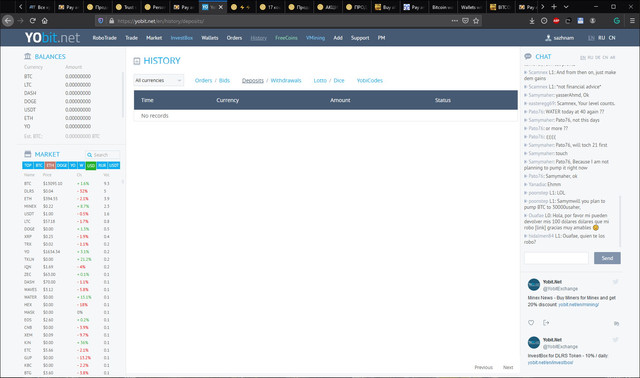Click the site security padlock icon
Viewport: 640px width, 378px height.
tap(111, 21)
